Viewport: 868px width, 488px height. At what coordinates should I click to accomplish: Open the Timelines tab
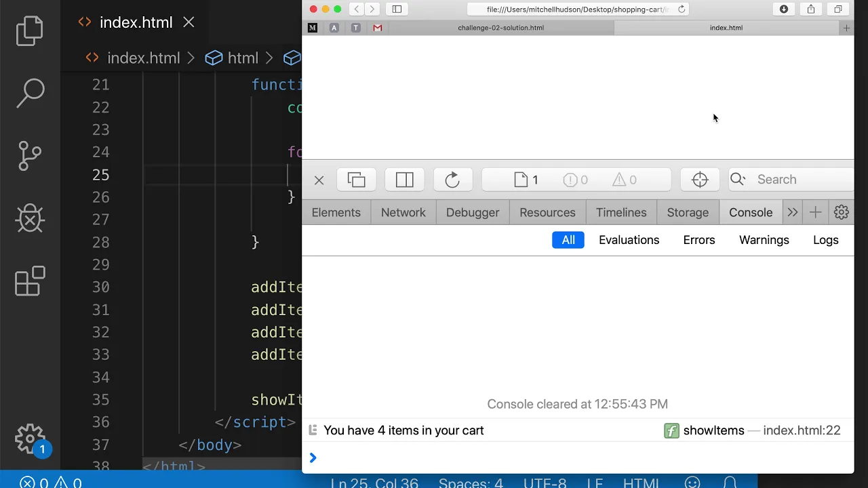point(621,212)
